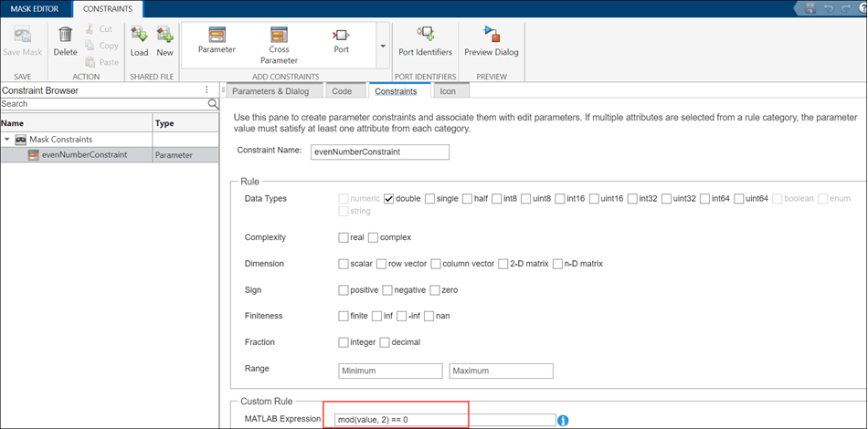Check the int64 data type

704,198
